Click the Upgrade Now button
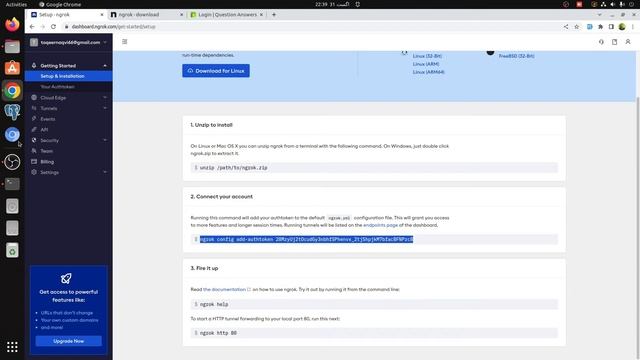Viewport: 640px width, 360px height. coord(69,341)
